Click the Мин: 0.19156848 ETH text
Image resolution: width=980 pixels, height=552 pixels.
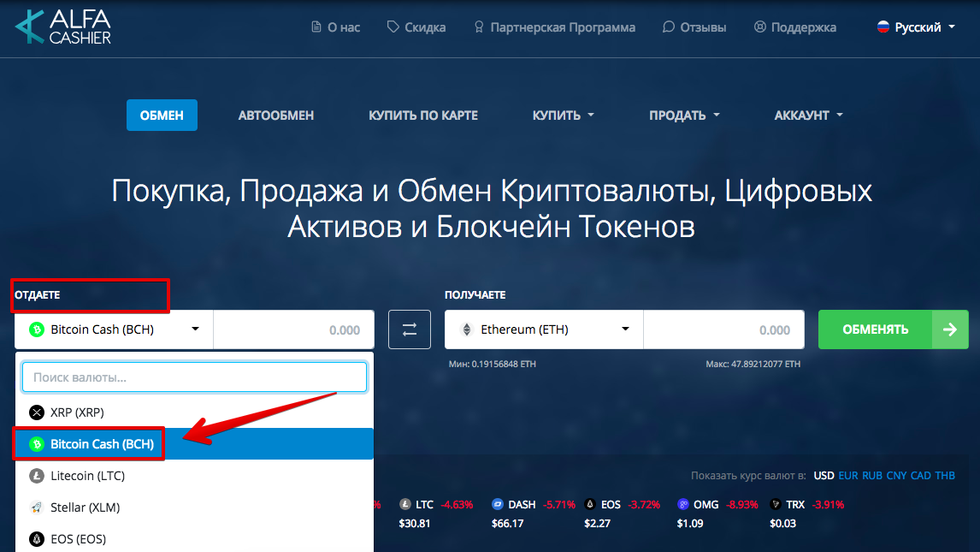click(x=492, y=364)
